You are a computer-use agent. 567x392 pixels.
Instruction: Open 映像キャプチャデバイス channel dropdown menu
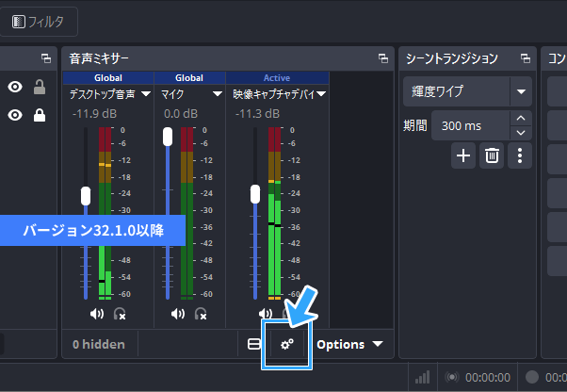tap(321, 94)
